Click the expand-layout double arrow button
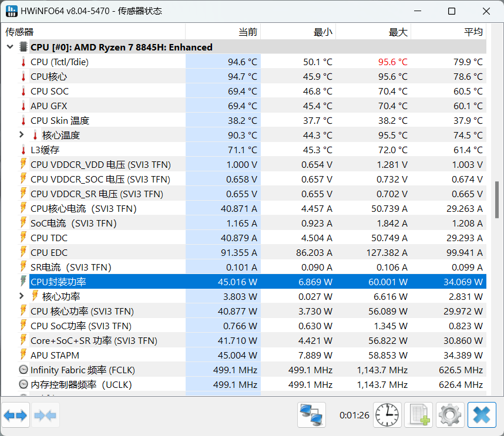504x436 pixels. pos(15,415)
